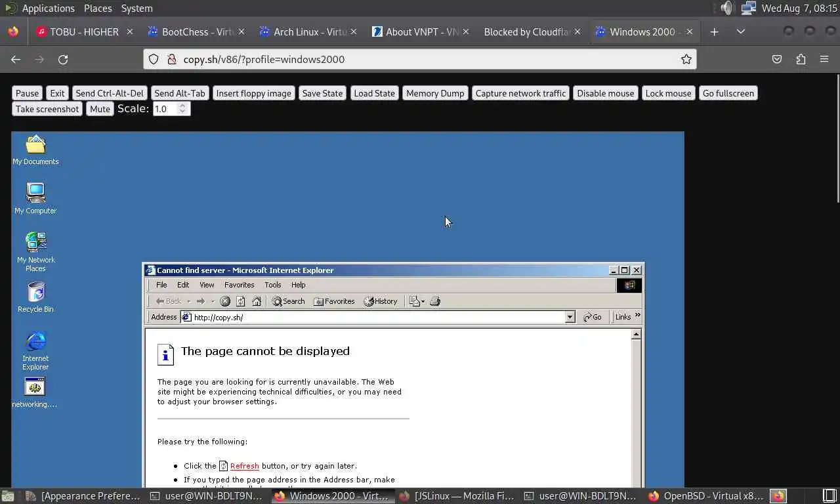The width and height of the screenshot is (840, 504).
Task: Toggle Mute emulator button
Action: [100, 109]
